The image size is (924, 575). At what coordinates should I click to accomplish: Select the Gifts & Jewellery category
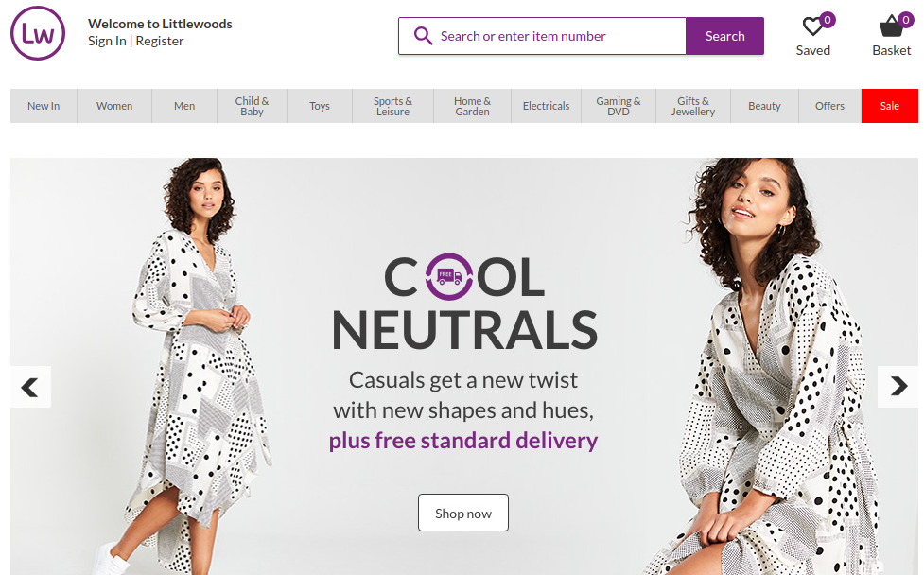pos(693,106)
